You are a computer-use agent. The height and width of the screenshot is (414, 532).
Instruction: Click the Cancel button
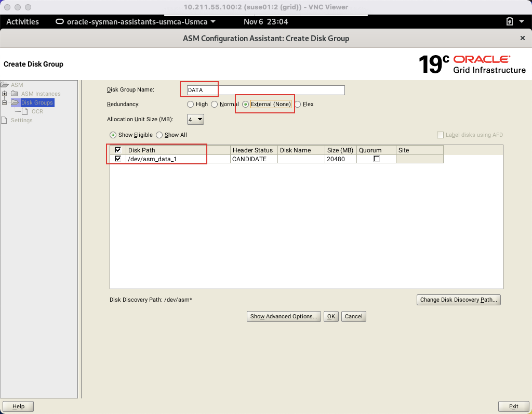pos(353,316)
